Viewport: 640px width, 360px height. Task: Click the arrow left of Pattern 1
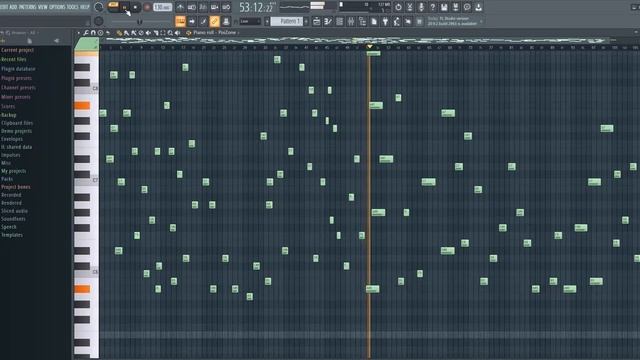(267, 21)
